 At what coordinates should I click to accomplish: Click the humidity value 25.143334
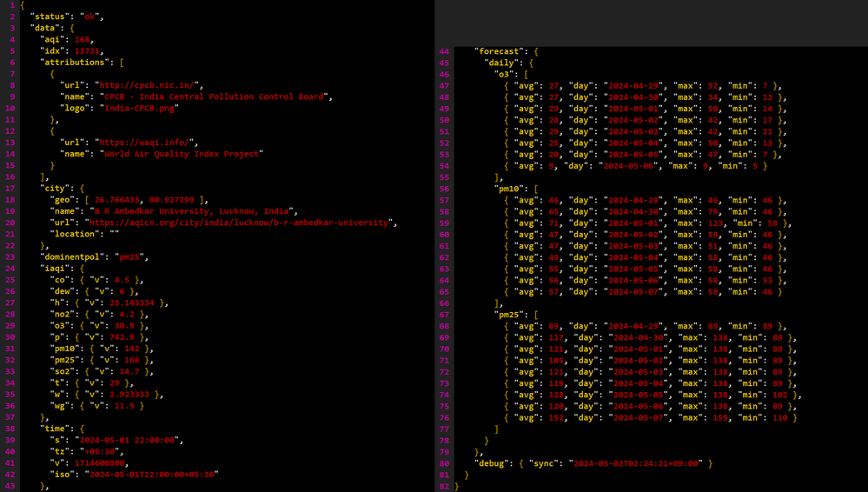tap(132, 303)
